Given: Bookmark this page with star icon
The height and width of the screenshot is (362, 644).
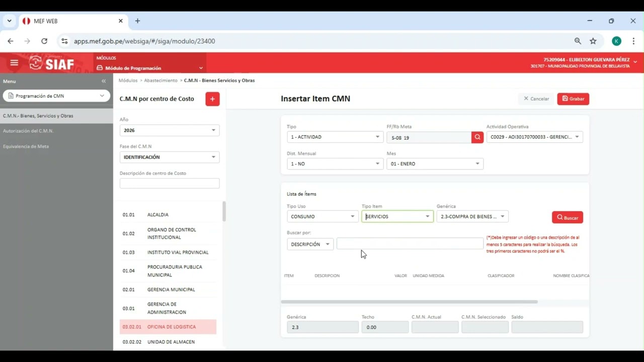Looking at the screenshot, I should pyautogui.click(x=593, y=41).
